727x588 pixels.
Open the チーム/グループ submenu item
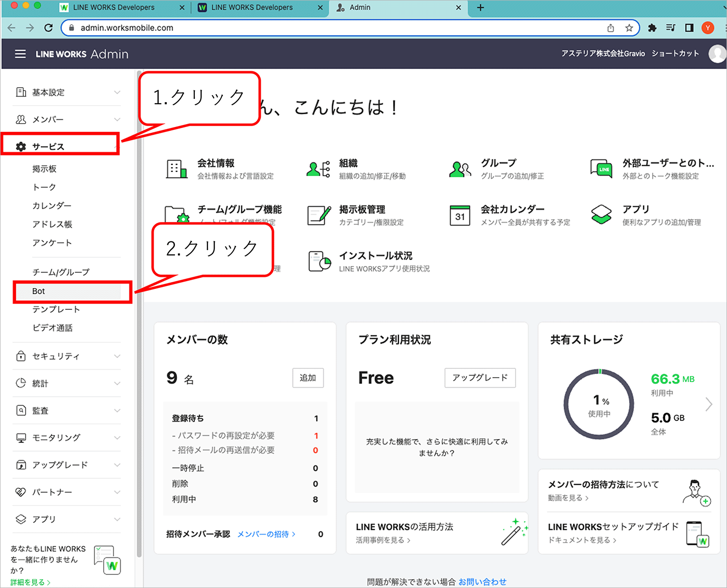click(61, 272)
